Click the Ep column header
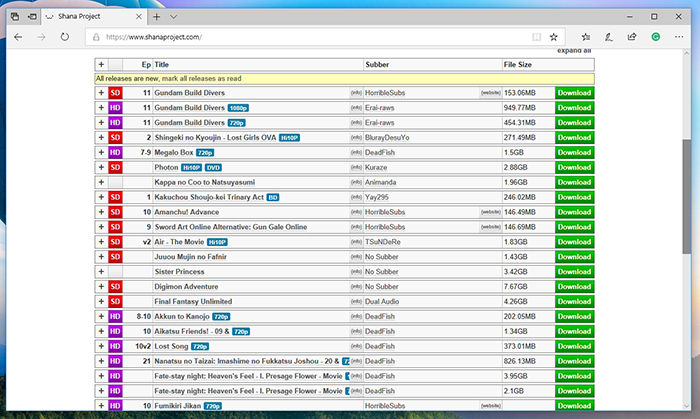Image resolution: width=700 pixels, height=419 pixels. click(146, 64)
